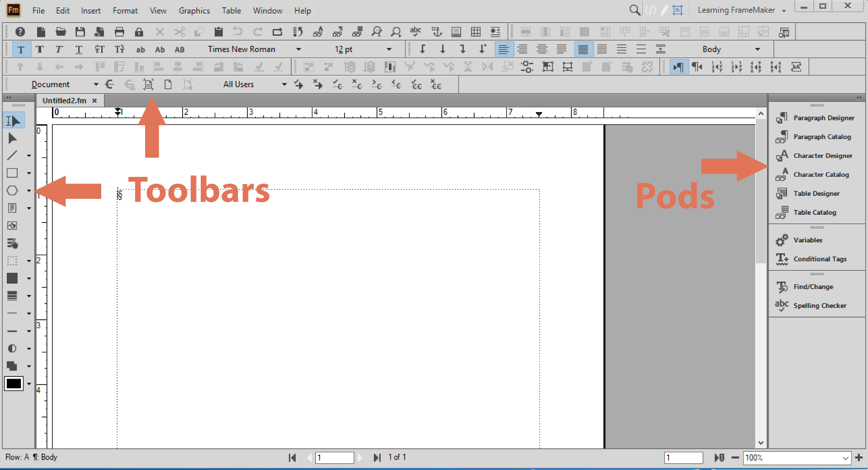
Task: Insert an anchored frame with anchor icon
Action: coord(436,32)
